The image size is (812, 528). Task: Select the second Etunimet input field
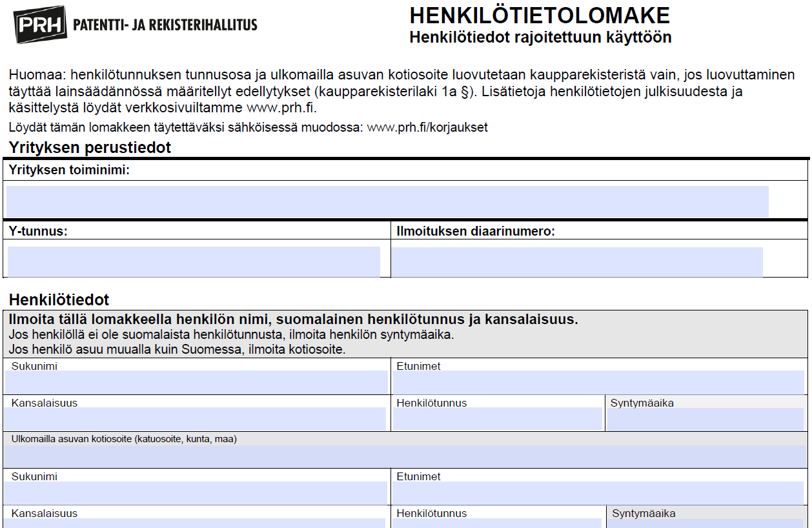(x=599, y=492)
